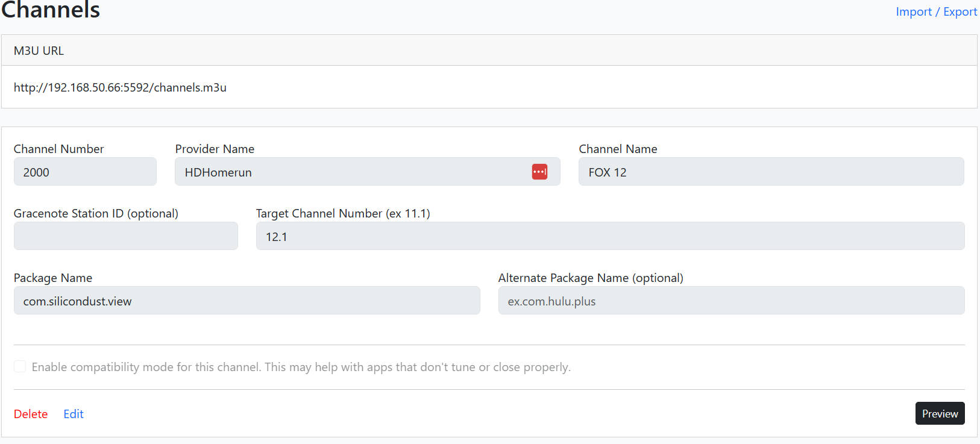Select the Channel Name field containing FOX 12
Viewport: 980px width, 444px height.
point(771,172)
